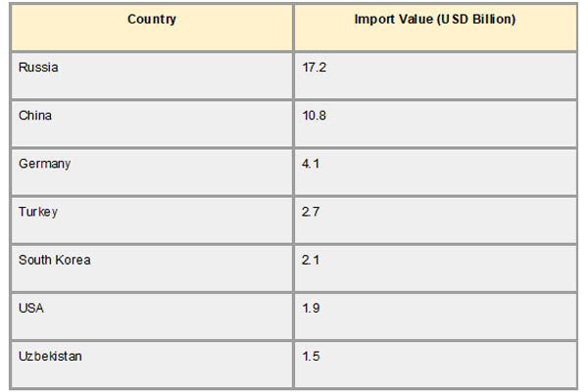
Task: Click the country name next to 4.1
Action: (x=44, y=164)
